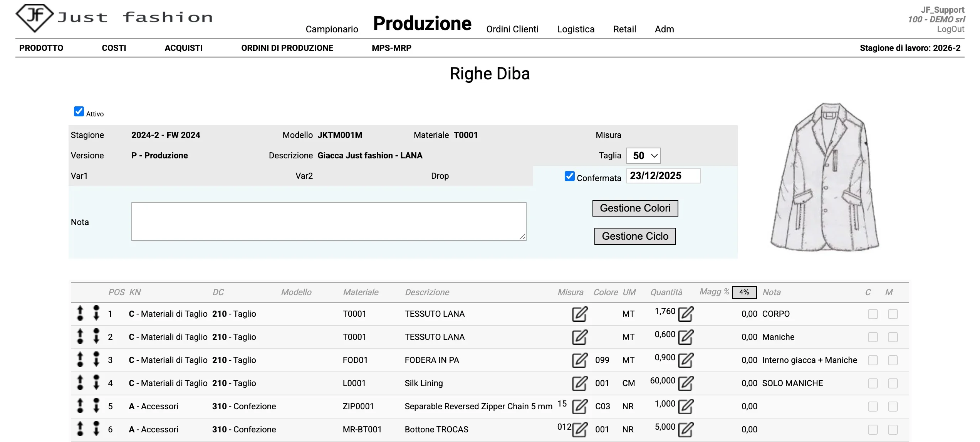Screen dimensions: 980x442
Task: Open the Taglia size dropdown
Action: pos(644,156)
